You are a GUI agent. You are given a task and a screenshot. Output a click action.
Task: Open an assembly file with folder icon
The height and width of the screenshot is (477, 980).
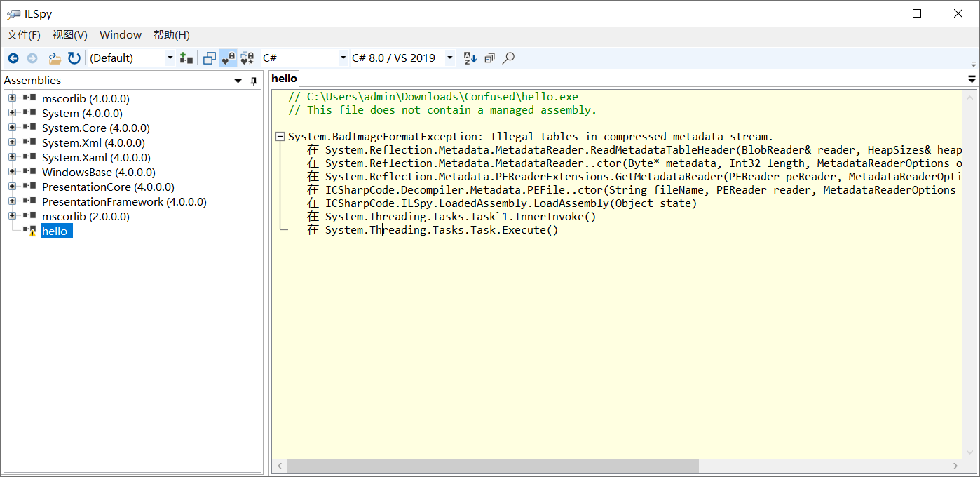(x=55, y=58)
